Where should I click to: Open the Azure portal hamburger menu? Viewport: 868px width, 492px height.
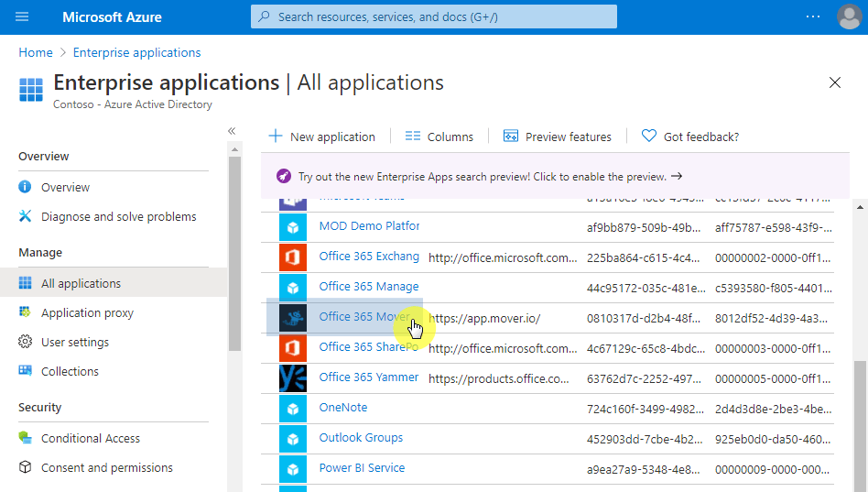pos(22,16)
